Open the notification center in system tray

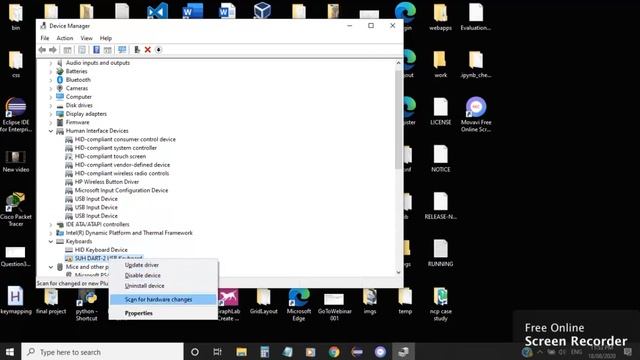pos(628,353)
